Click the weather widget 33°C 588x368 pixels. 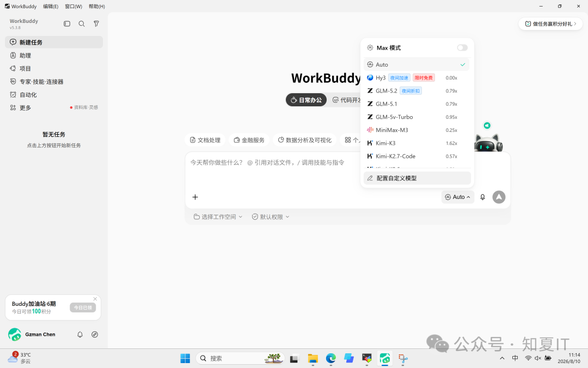click(x=20, y=358)
